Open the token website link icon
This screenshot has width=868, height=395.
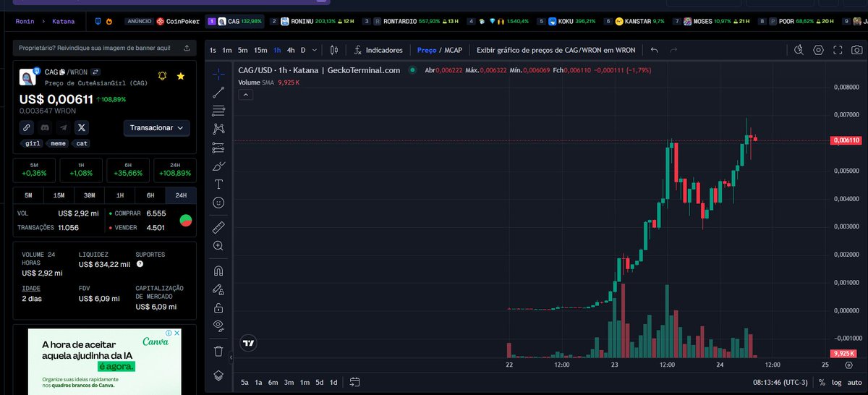coord(27,127)
